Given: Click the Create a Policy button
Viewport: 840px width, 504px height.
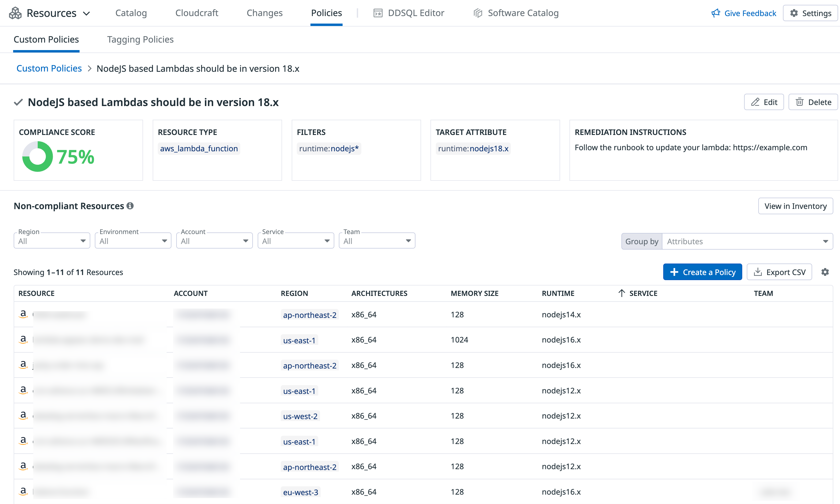Looking at the screenshot, I should (x=702, y=272).
